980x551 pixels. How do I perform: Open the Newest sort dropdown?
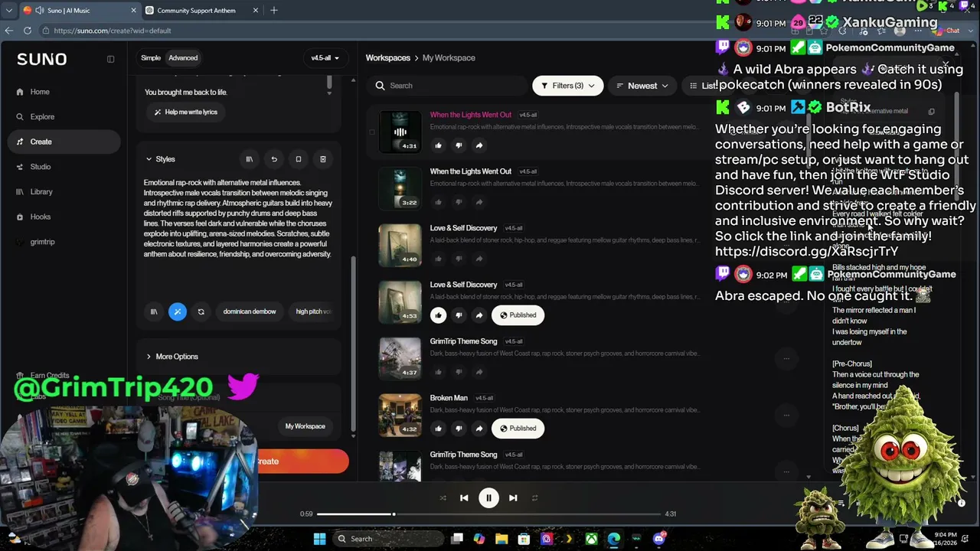point(642,86)
